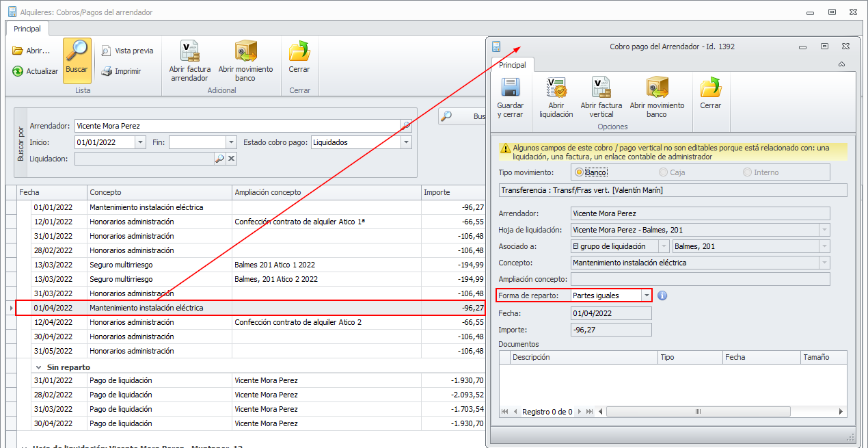The height and width of the screenshot is (448, 868).
Task: Click Guardar y cerrar save icon
Action: (511, 98)
